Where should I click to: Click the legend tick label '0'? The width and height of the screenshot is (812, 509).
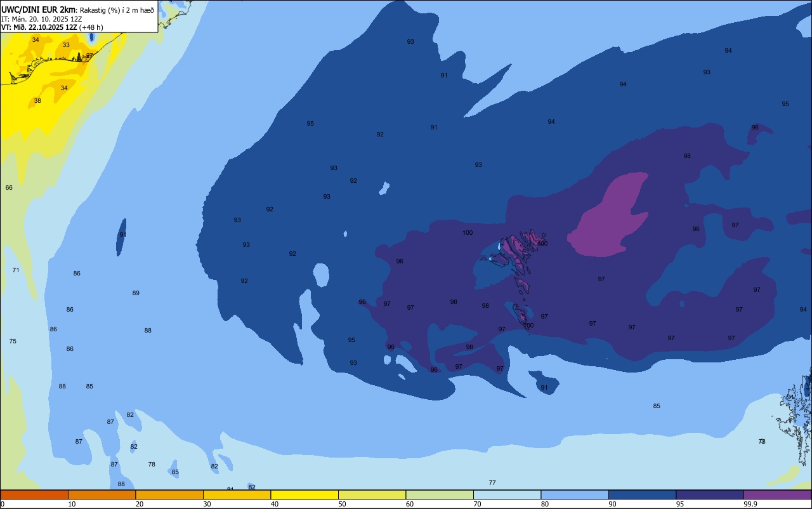pos(3,504)
